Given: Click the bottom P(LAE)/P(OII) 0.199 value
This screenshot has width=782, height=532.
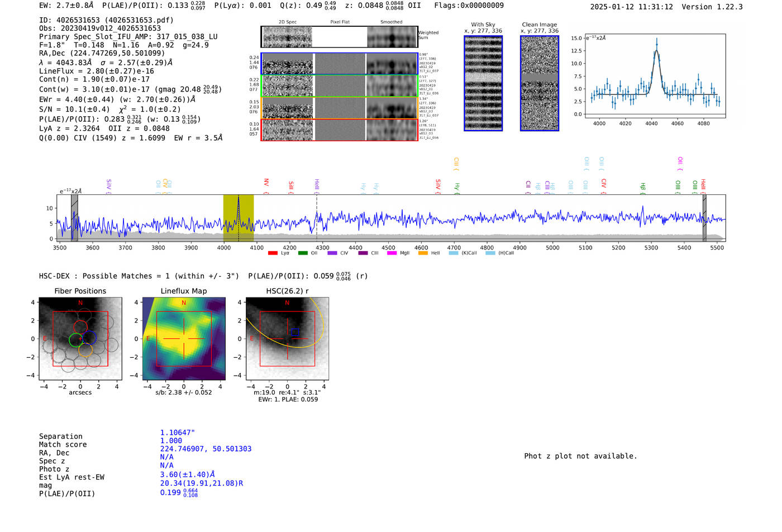Looking at the screenshot, I should [179, 492].
